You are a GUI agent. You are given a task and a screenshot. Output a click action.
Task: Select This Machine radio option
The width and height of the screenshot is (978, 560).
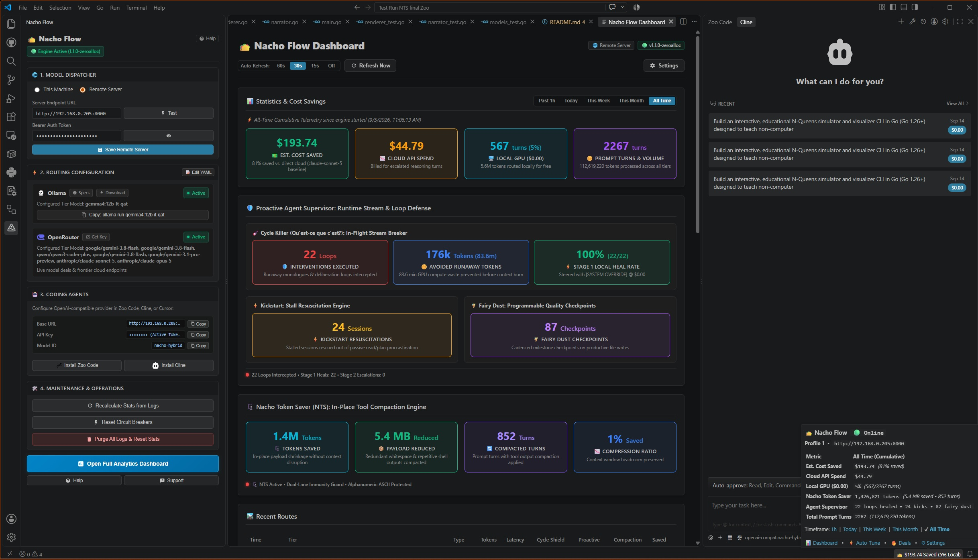[x=37, y=90]
